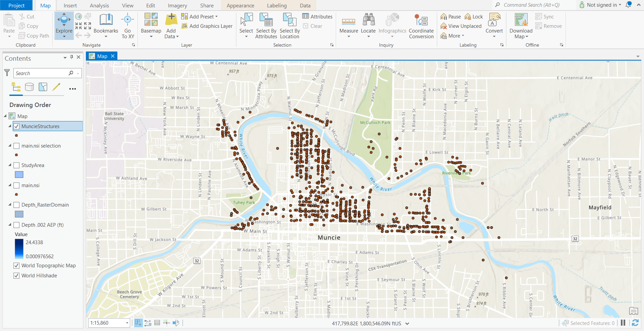Switch to List By Data Source view
This screenshot has height=331, width=644.
(30, 87)
